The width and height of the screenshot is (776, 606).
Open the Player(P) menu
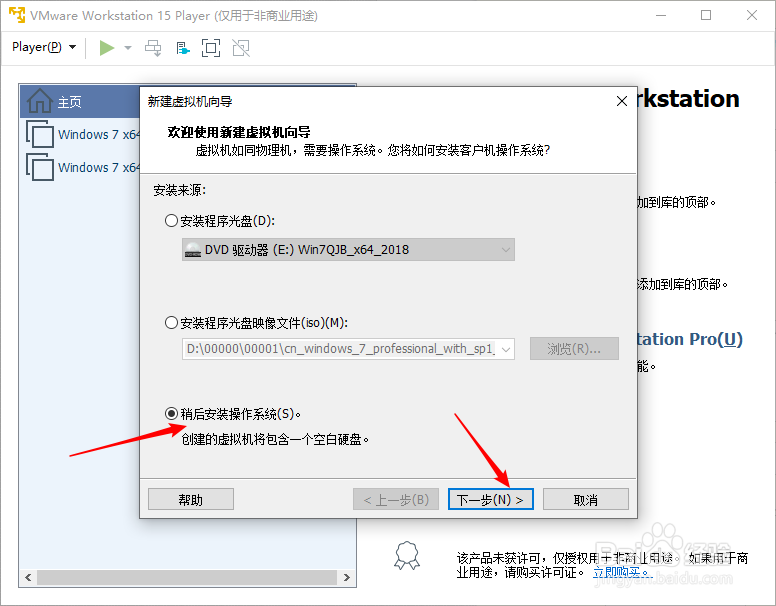[44, 47]
